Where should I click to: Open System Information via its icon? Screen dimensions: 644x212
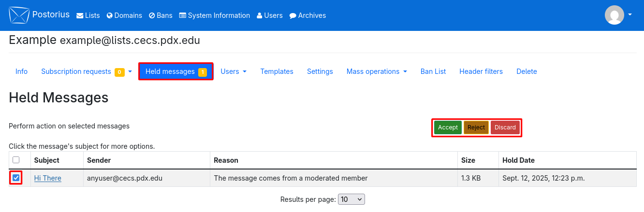coord(182,15)
